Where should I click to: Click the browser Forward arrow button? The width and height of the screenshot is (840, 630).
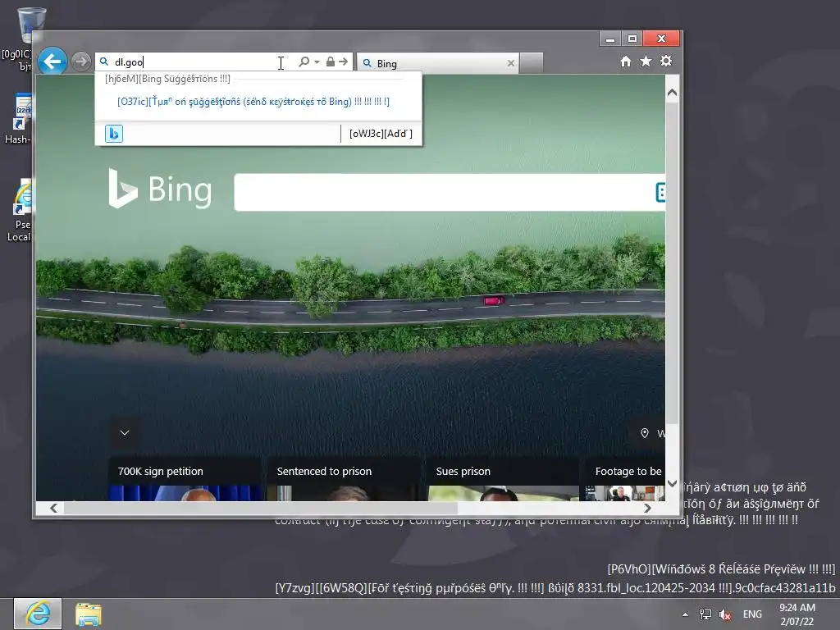pos(81,62)
